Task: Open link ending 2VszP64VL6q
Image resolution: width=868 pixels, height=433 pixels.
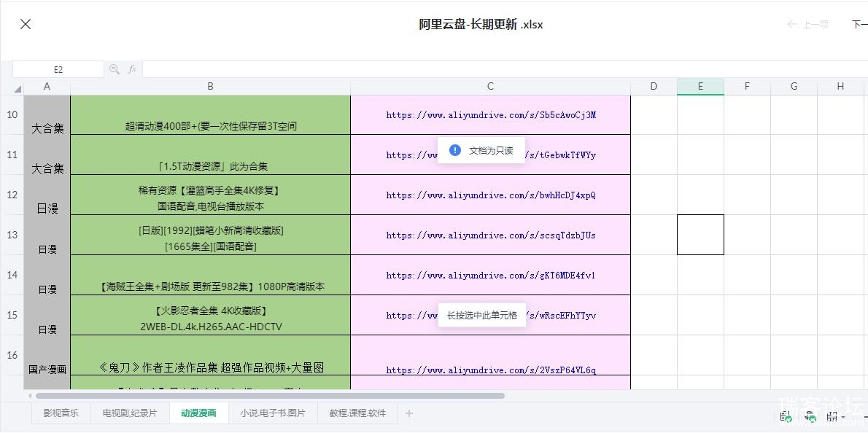Action: 491,370
